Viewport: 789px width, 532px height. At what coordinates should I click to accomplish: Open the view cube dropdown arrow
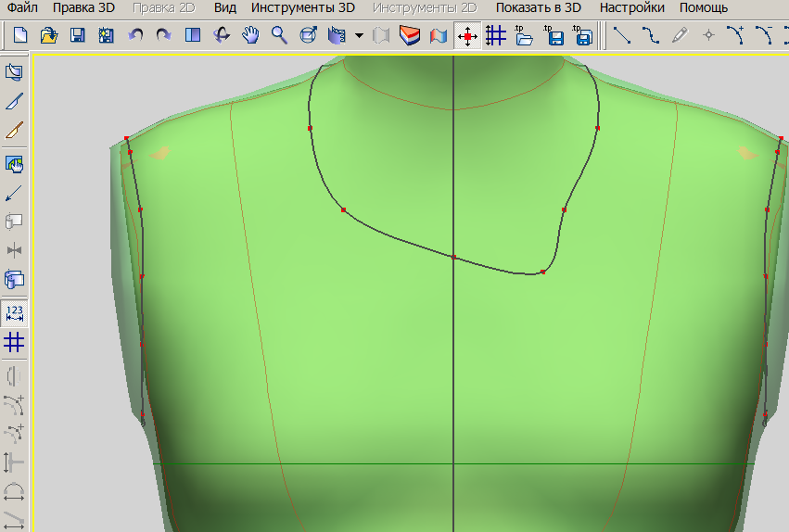(x=359, y=36)
